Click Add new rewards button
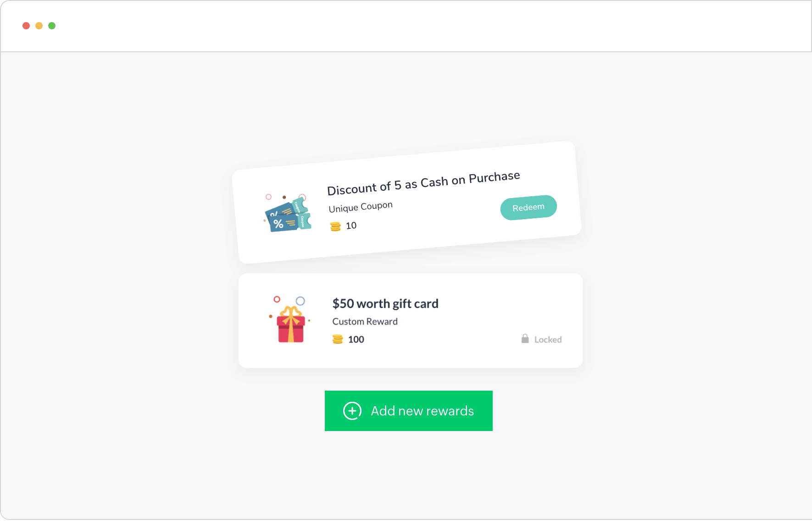This screenshot has height=525, width=812. (409, 411)
